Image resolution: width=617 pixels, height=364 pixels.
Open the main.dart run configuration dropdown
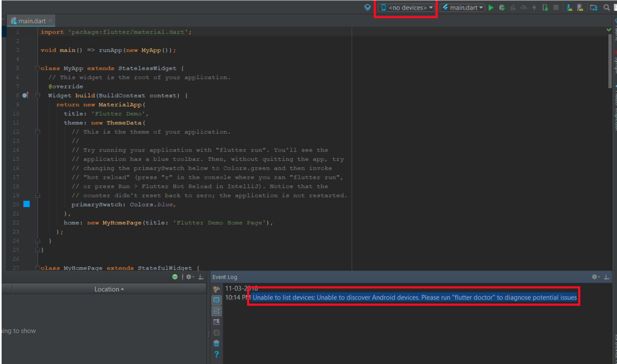(x=463, y=8)
